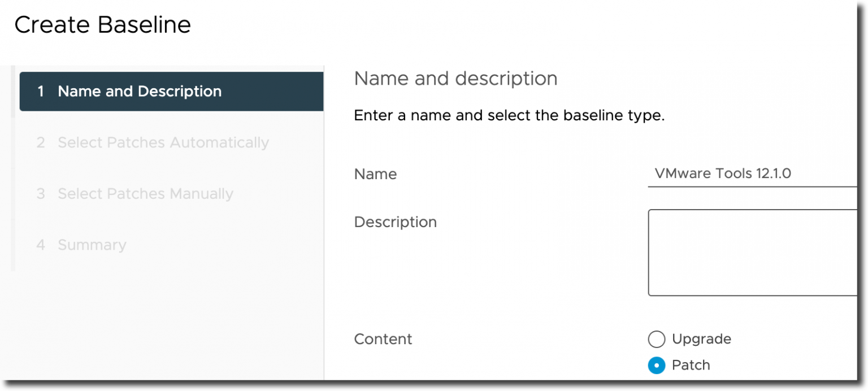Click the Name field containing VMware Tools 12.1.0
The height and width of the screenshot is (391, 868).
tap(752, 173)
